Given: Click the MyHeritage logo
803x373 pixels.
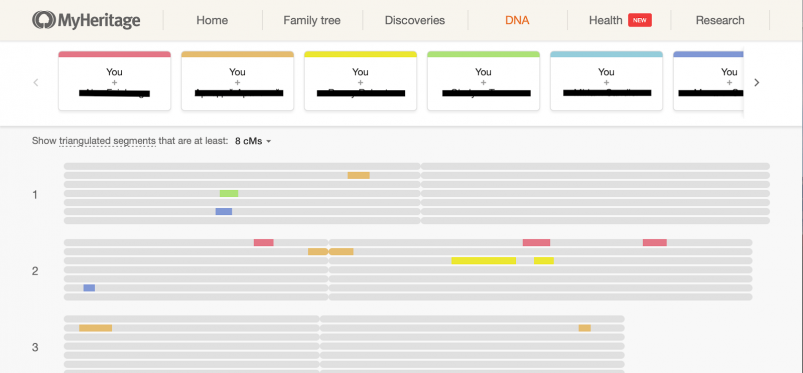Looking at the screenshot, I should point(86,20).
